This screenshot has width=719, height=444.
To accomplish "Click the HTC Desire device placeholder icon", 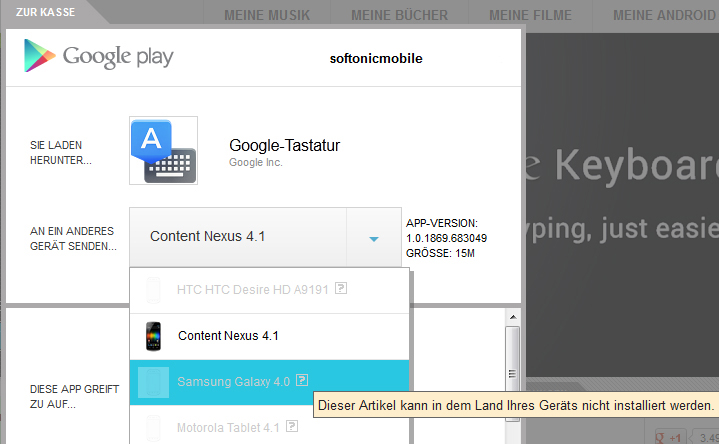I will pyautogui.click(x=153, y=290).
